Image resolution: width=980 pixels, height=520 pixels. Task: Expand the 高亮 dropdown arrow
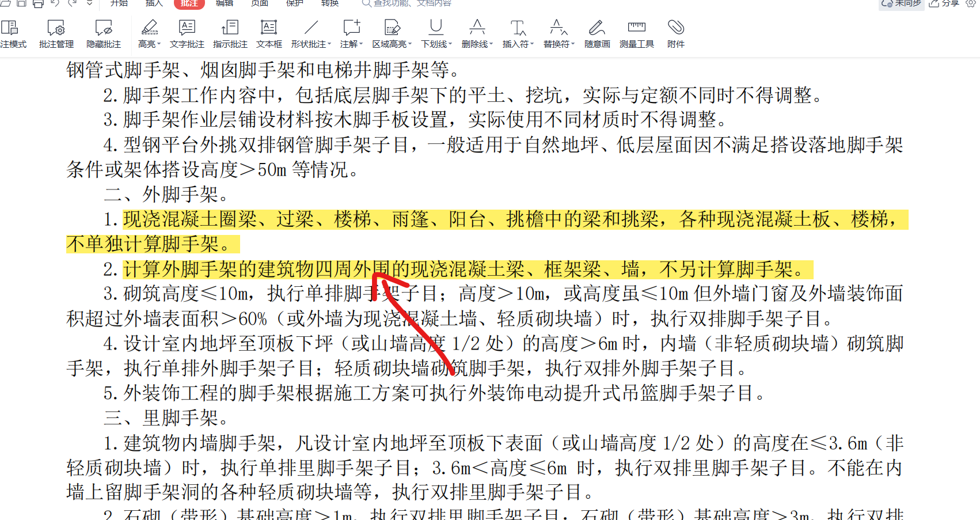[x=158, y=44]
